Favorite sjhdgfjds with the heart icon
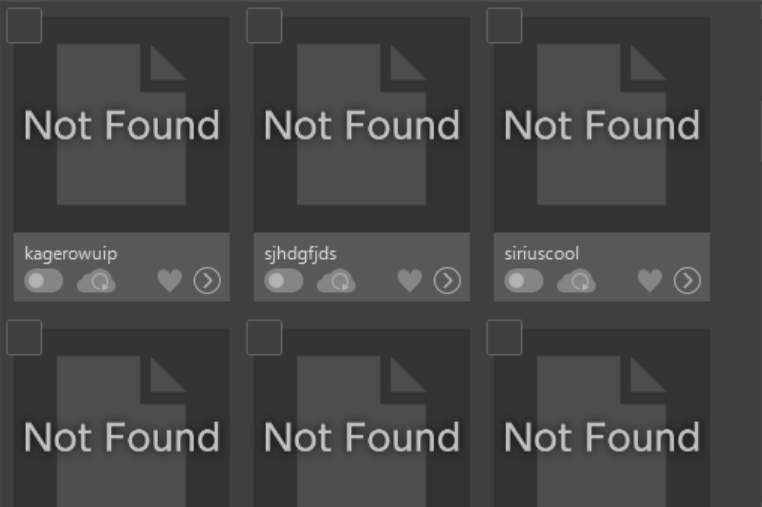This screenshot has width=762, height=507. point(410,281)
